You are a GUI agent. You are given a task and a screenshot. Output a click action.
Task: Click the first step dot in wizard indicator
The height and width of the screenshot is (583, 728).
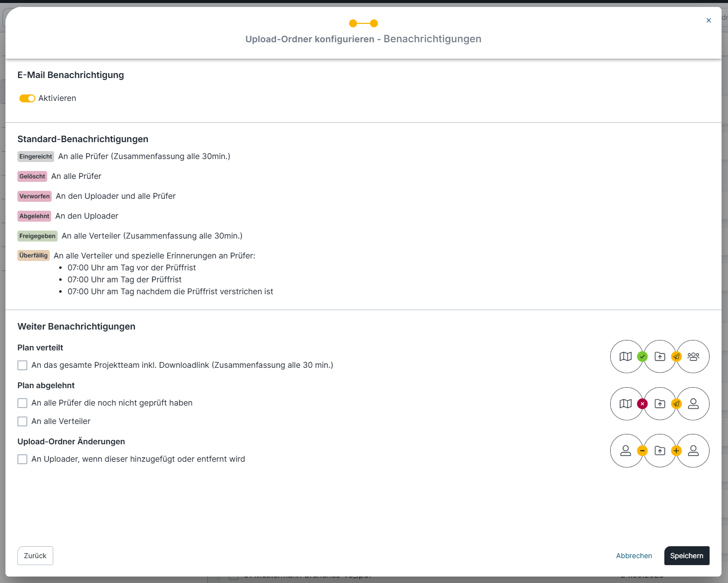click(353, 23)
